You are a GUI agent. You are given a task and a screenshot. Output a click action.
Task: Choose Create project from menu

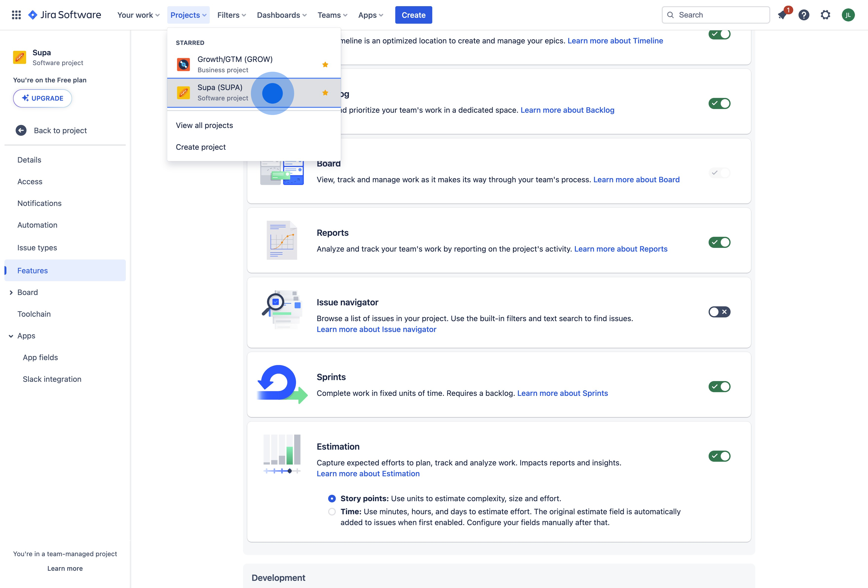point(254,147)
